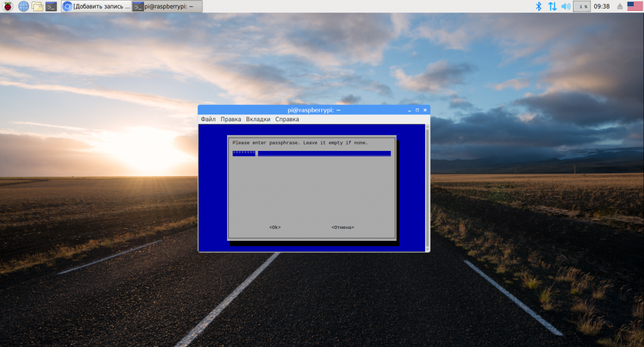Open the file manager folders icon
This screenshot has width=644, height=347.
click(x=38, y=6)
